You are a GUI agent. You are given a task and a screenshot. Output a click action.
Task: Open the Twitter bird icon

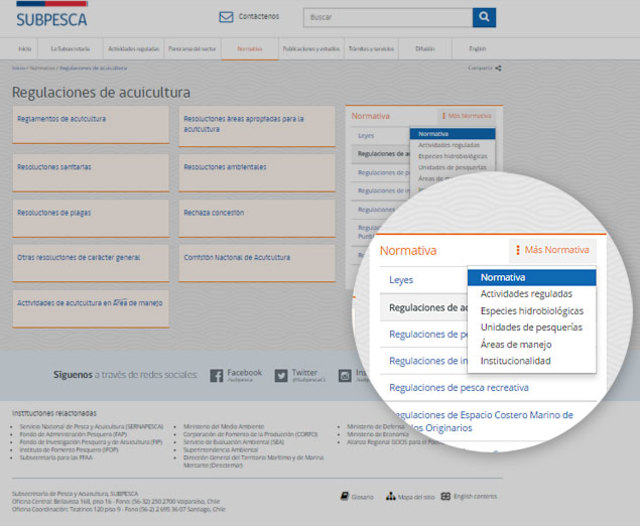(x=281, y=375)
